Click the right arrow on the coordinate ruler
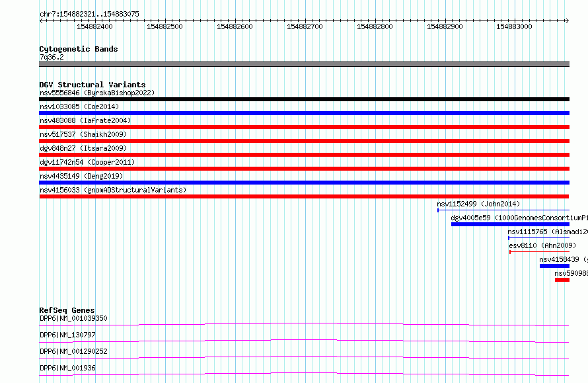The image size is (588, 383). click(567, 21)
